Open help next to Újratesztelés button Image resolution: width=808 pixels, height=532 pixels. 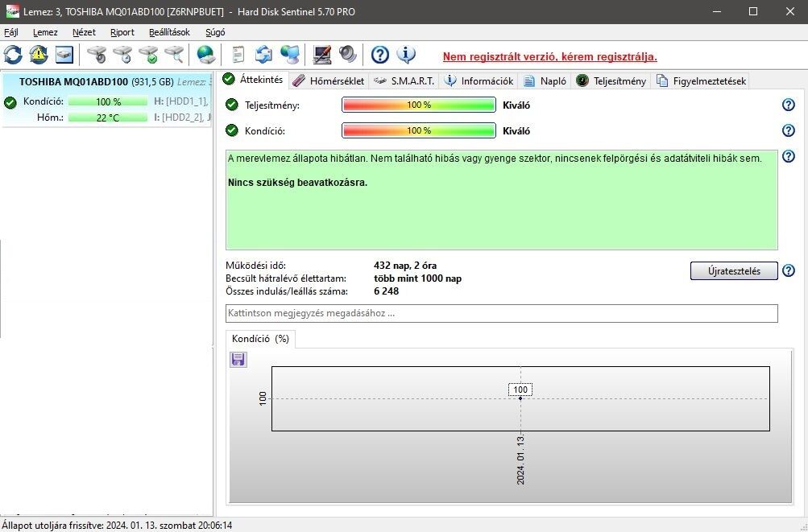click(789, 270)
